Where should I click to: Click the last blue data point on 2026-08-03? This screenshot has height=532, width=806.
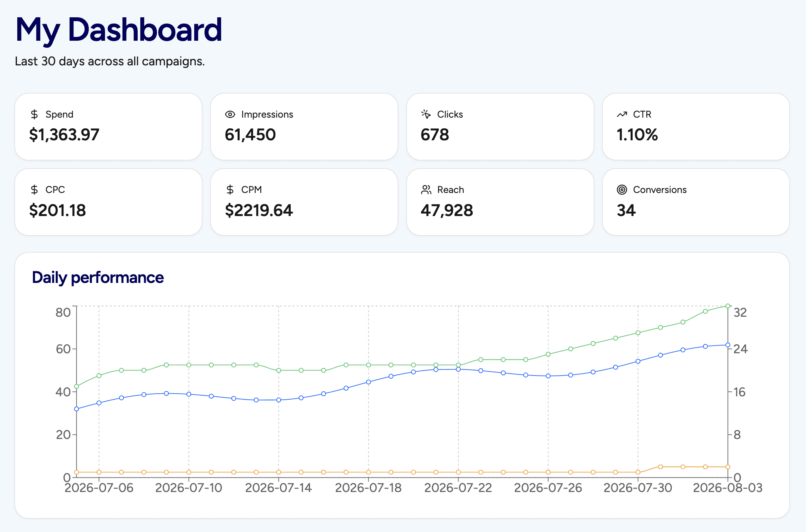(x=728, y=345)
